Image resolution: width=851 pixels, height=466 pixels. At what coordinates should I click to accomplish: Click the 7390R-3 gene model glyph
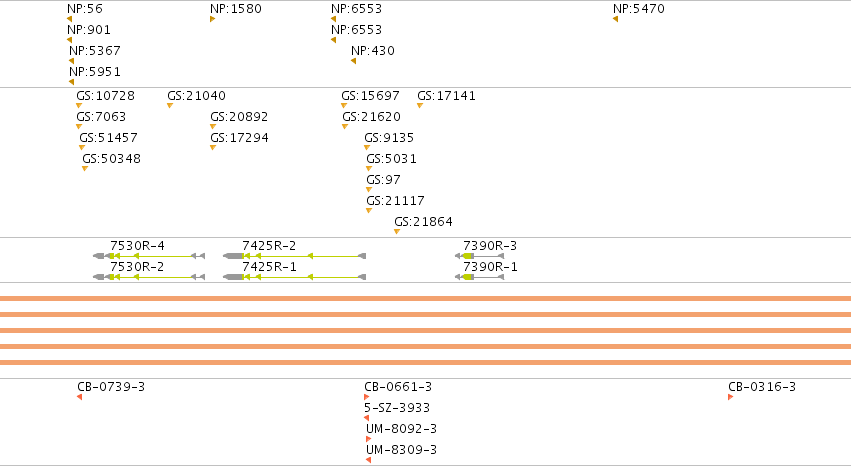coord(479,256)
